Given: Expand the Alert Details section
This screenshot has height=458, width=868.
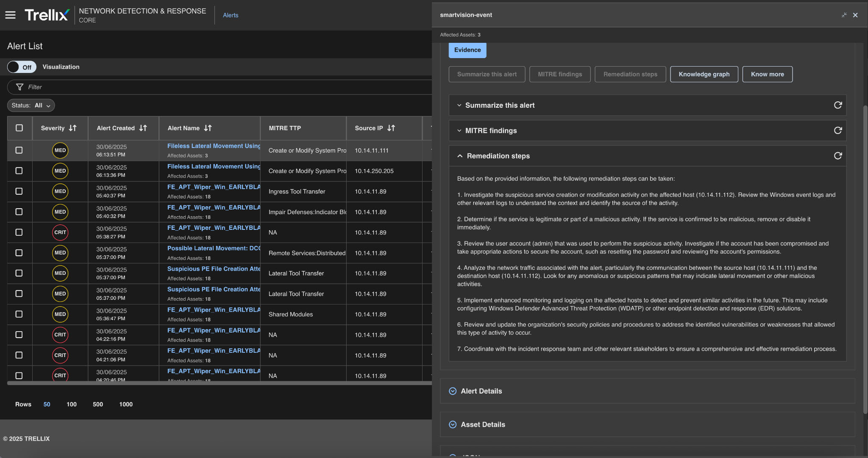Looking at the screenshot, I should coord(453,391).
